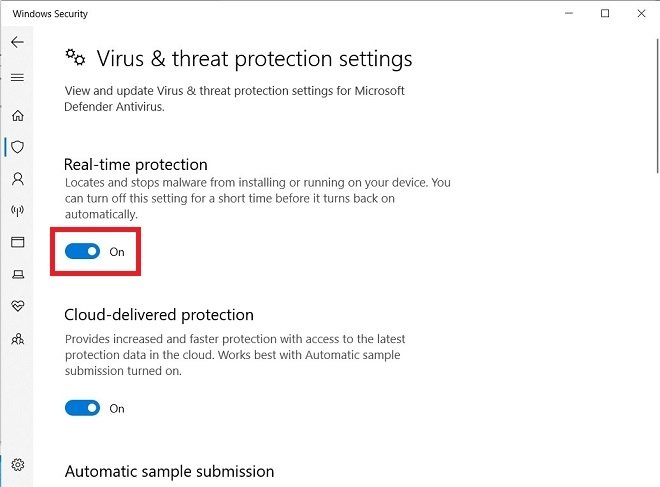
Task: Minimize the Windows Security window
Action: coord(569,13)
